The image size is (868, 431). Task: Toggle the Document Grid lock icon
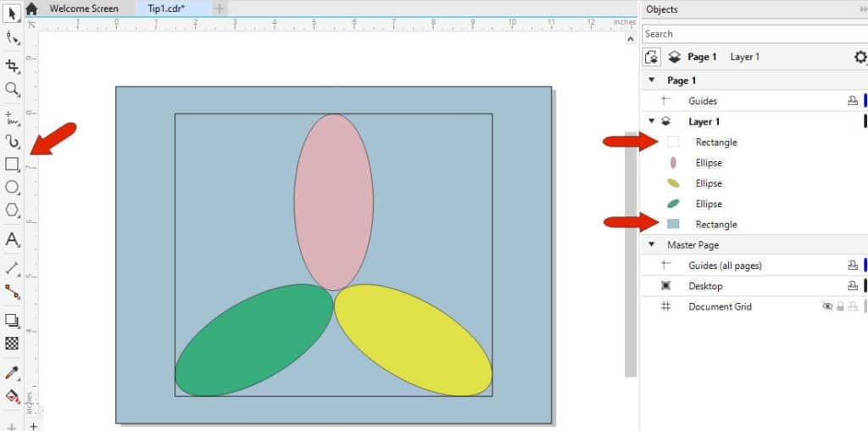840,306
